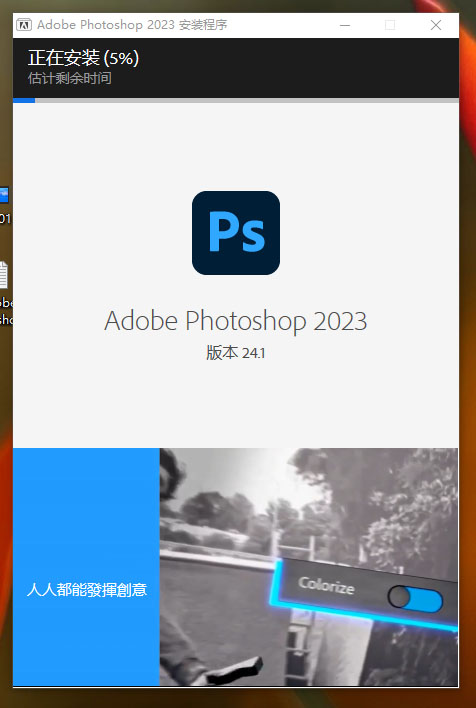Select the desktop text document icon
Viewport: 476px width, 708px height.
click(x=4, y=275)
